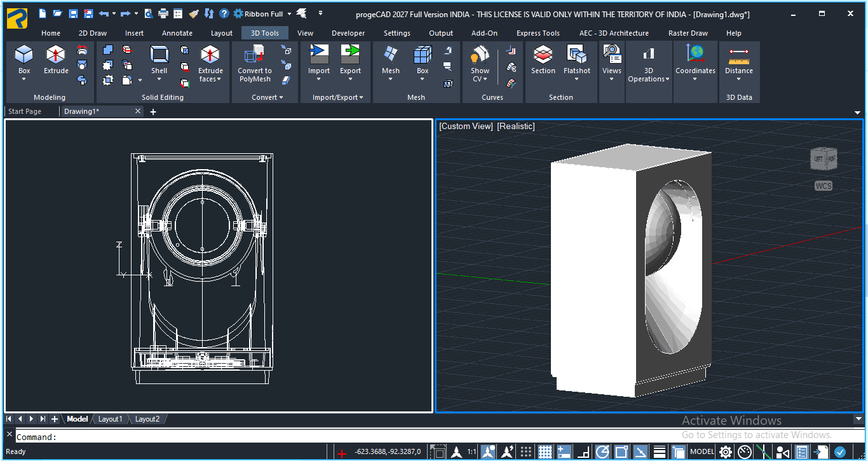This screenshot has width=868, height=461.
Task: Choose the mesh Box primitive icon
Action: (423, 55)
